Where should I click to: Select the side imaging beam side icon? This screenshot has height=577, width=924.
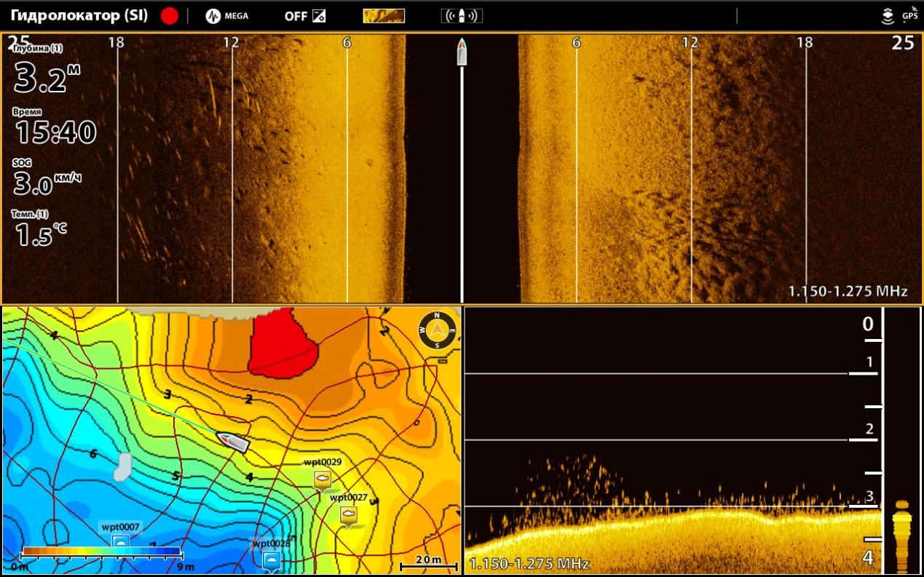[x=462, y=16]
